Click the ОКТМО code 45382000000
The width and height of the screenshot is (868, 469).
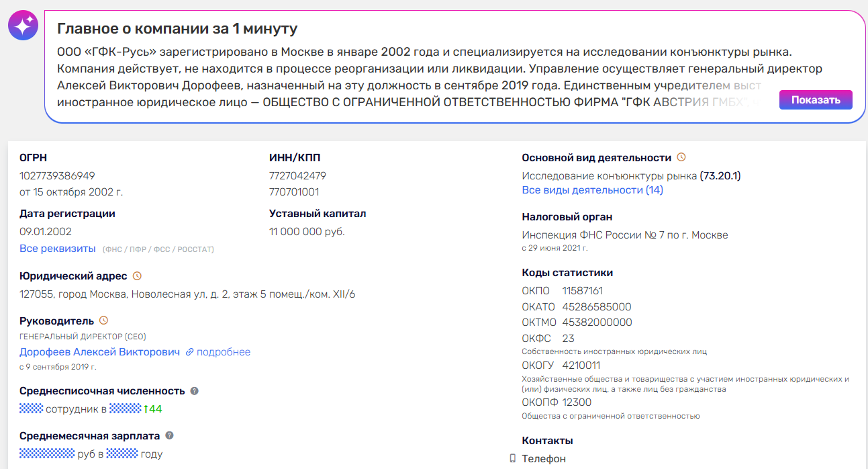597,323
